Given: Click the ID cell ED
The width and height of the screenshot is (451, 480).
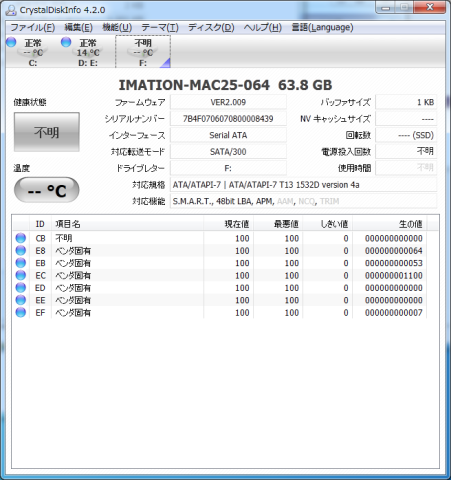Looking at the screenshot, I should pyautogui.click(x=40, y=288).
